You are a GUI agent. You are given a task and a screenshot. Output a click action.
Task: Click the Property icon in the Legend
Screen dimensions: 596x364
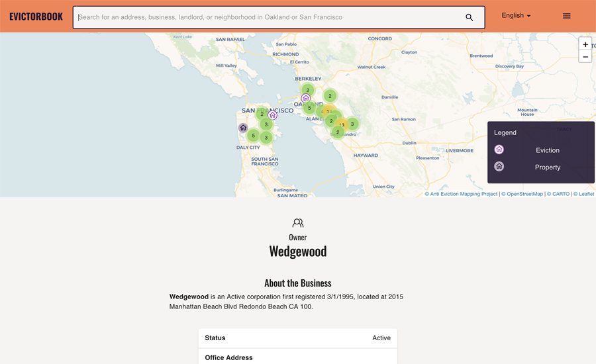(499, 166)
